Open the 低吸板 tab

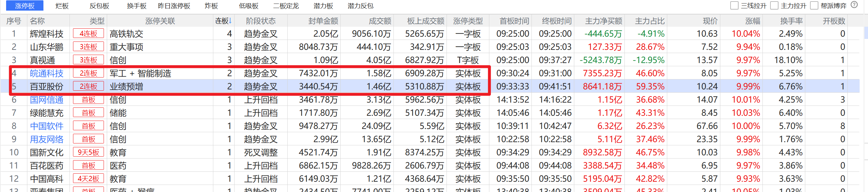(249, 6)
